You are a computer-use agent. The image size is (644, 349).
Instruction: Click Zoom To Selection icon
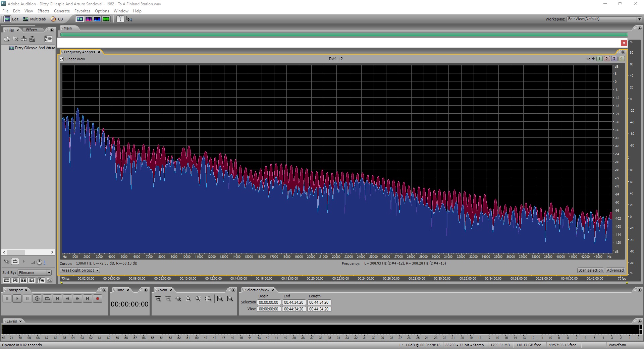pyautogui.click(x=188, y=298)
